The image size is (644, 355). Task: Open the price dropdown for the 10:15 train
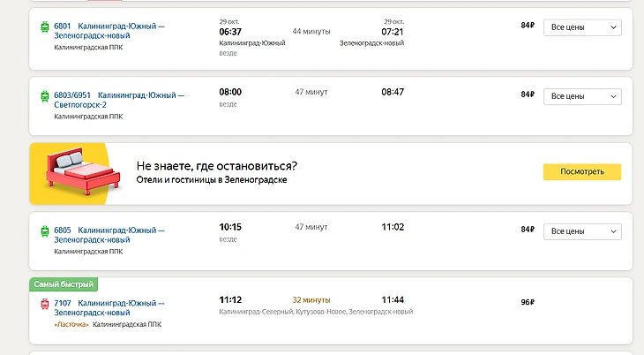(x=582, y=231)
